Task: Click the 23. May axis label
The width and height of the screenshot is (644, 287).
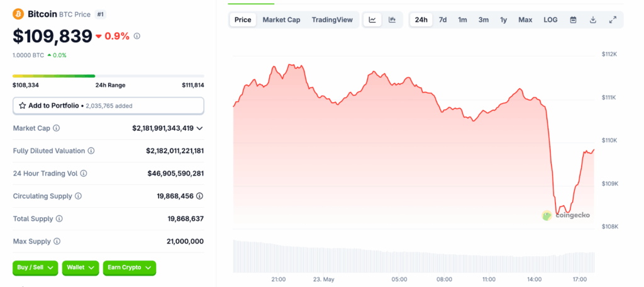Action: pos(323,279)
